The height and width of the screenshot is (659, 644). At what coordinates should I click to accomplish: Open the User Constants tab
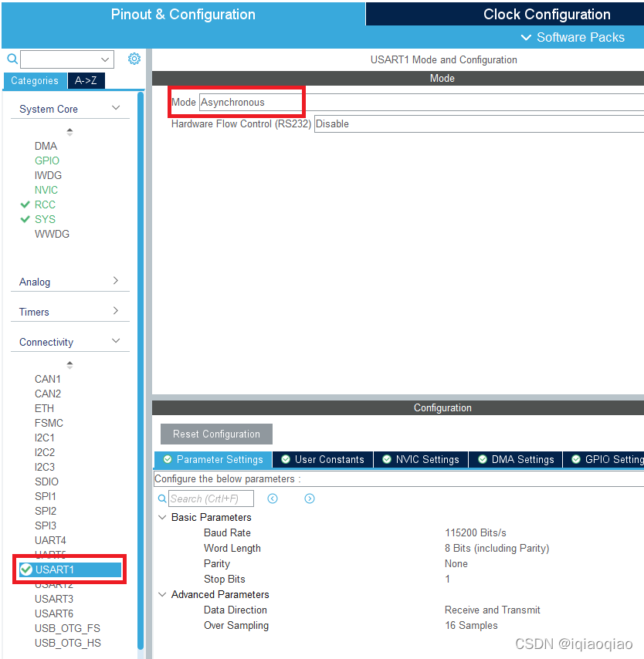(x=323, y=459)
